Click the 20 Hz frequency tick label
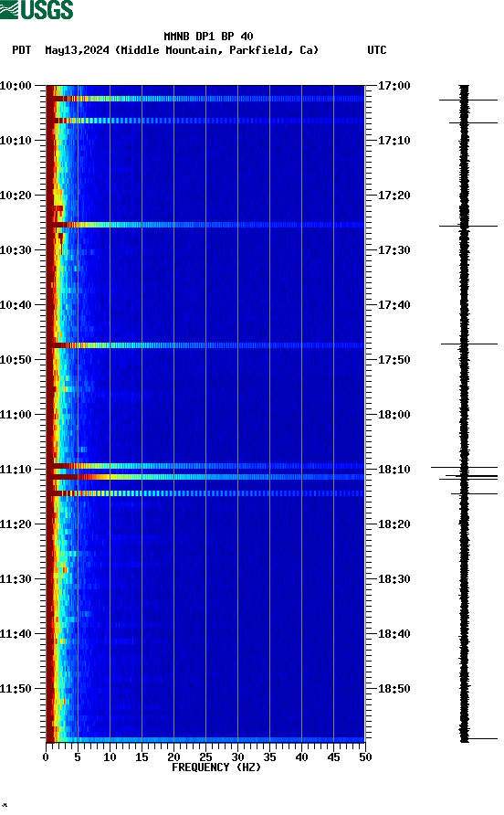 [173, 757]
